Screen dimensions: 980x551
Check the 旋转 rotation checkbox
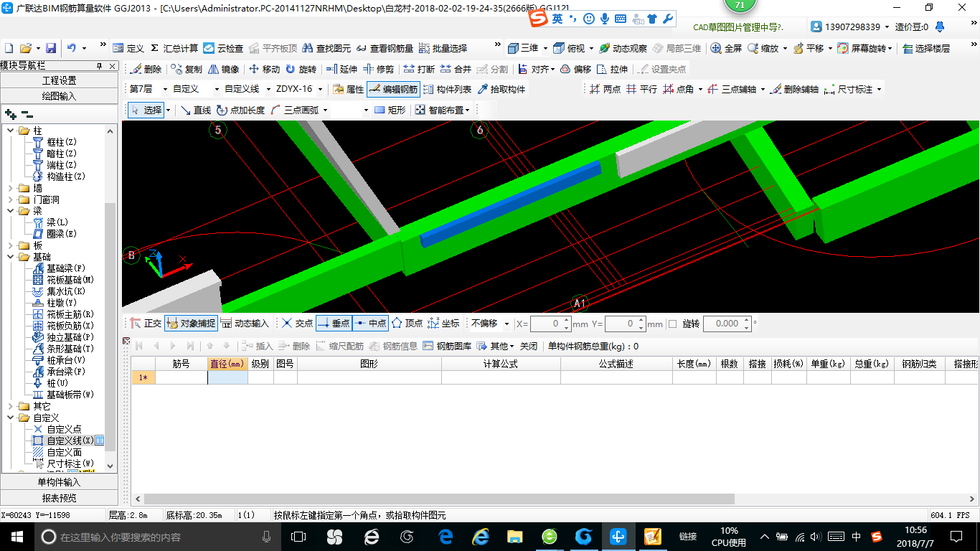click(x=673, y=324)
